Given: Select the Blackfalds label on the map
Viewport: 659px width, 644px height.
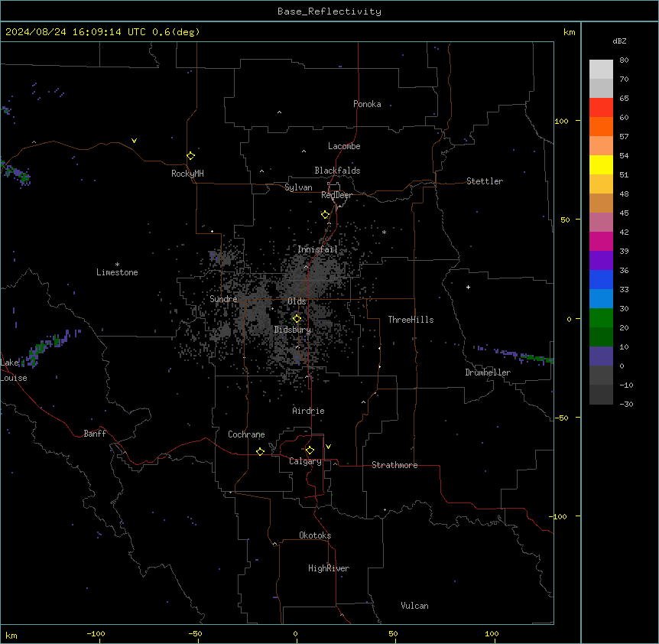Looking at the screenshot, I should click(337, 171).
